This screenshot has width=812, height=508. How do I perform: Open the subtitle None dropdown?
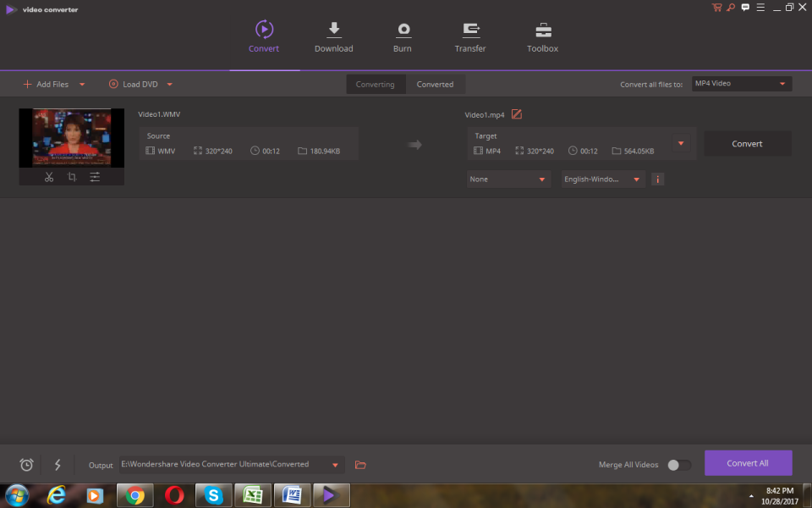[508, 179]
